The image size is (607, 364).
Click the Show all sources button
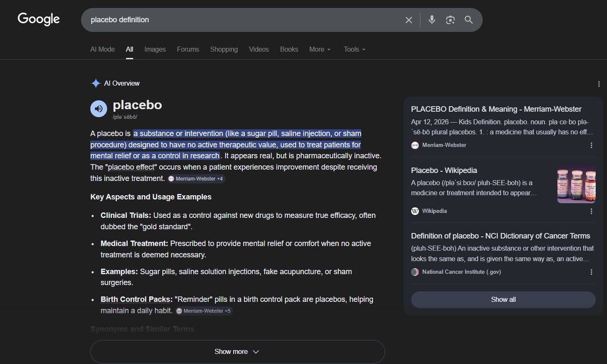point(503,299)
